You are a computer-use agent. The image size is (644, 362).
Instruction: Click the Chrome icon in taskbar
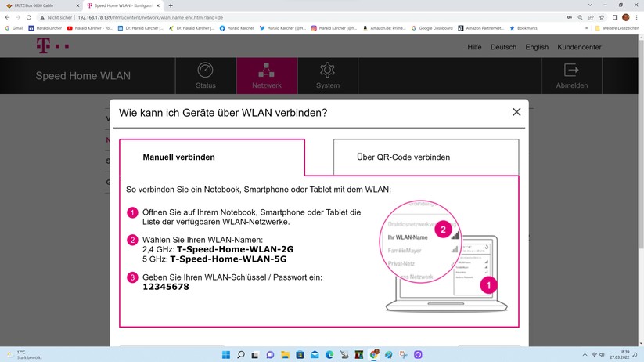[374, 354]
